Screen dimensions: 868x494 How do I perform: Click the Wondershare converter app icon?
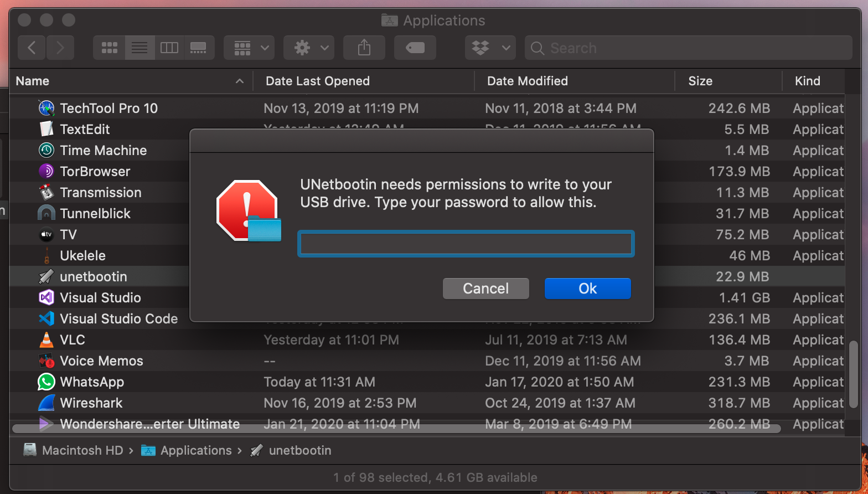tap(46, 424)
